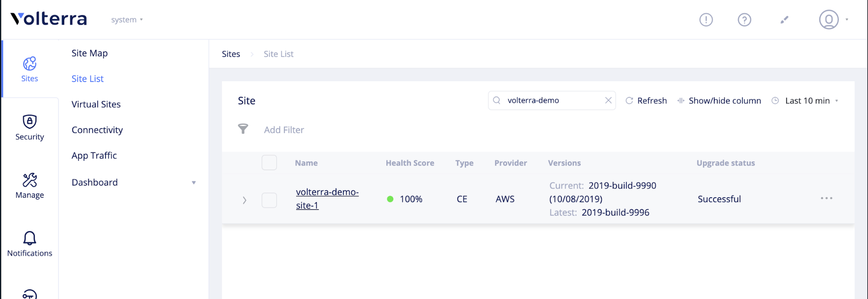
Task: Go to Site Map
Action: tap(89, 53)
